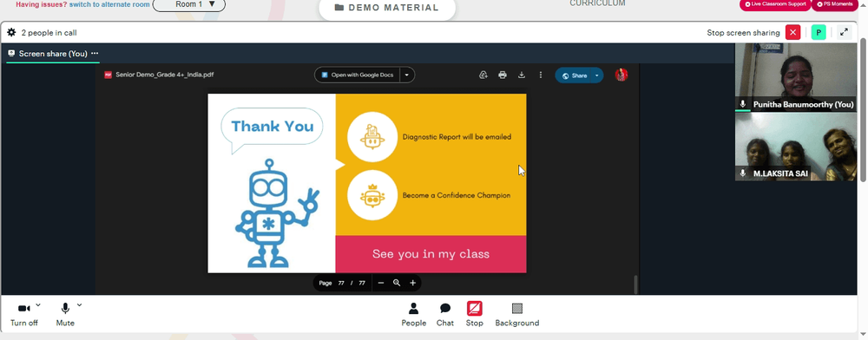
Task: Click M.LAKSITA SAI microphone indicator
Action: tap(743, 173)
